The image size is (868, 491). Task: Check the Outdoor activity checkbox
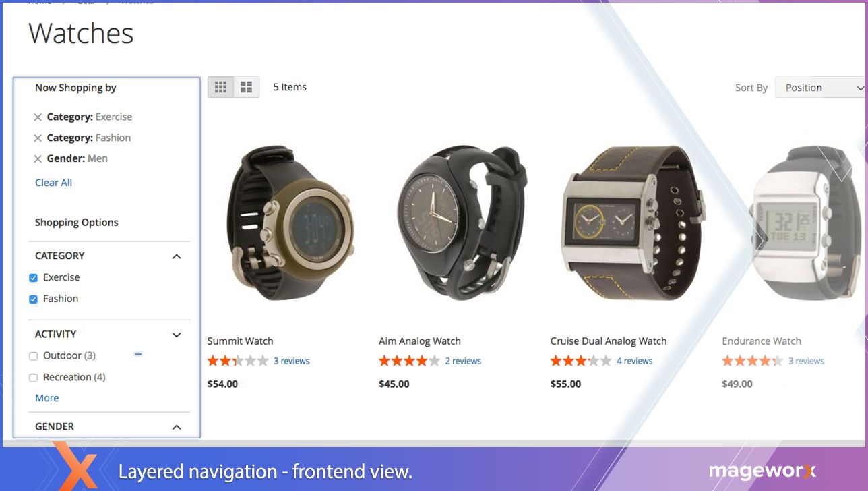coord(33,356)
